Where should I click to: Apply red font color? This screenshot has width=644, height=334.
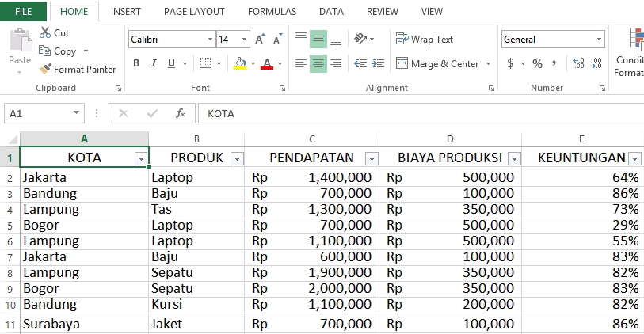point(267,63)
